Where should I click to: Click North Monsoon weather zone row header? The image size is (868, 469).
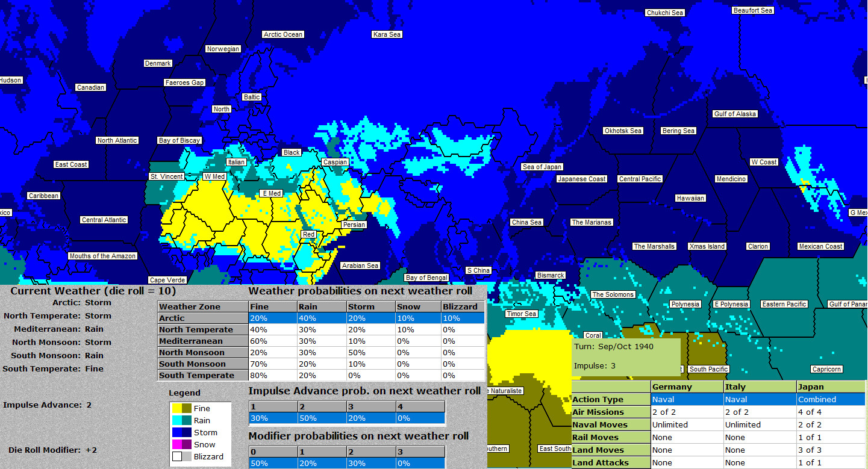coord(203,352)
